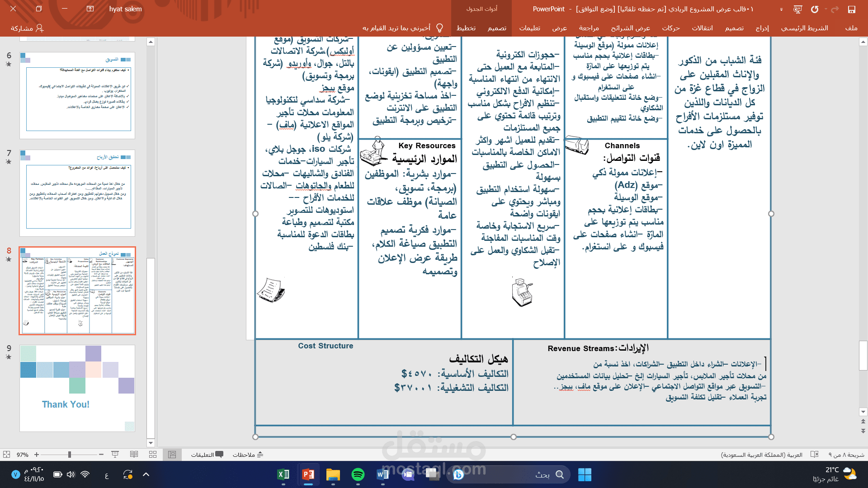Click the 97% zoom level value
The width and height of the screenshot is (868, 488).
(x=23, y=455)
